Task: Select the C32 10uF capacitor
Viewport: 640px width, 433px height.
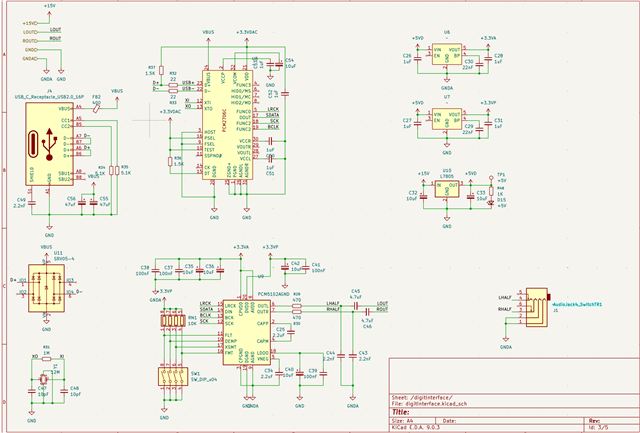Action: click(x=423, y=196)
